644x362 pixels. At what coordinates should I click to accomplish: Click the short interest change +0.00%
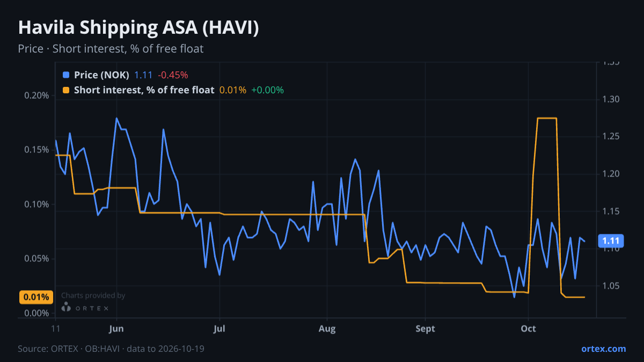267,90
